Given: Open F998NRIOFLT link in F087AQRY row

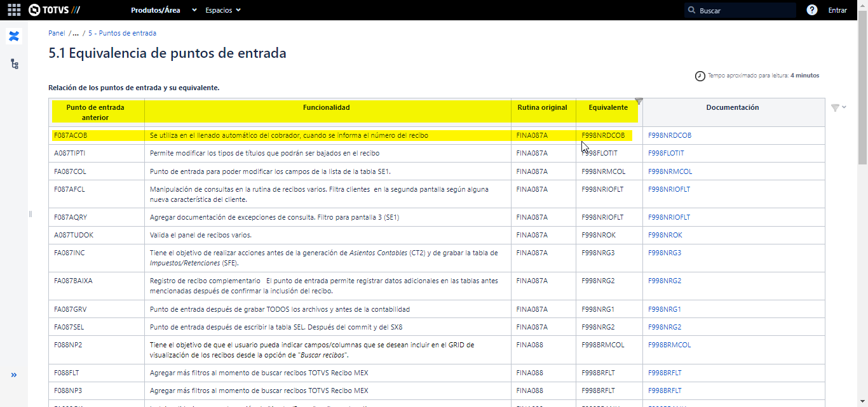Looking at the screenshot, I should [x=668, y=217].
